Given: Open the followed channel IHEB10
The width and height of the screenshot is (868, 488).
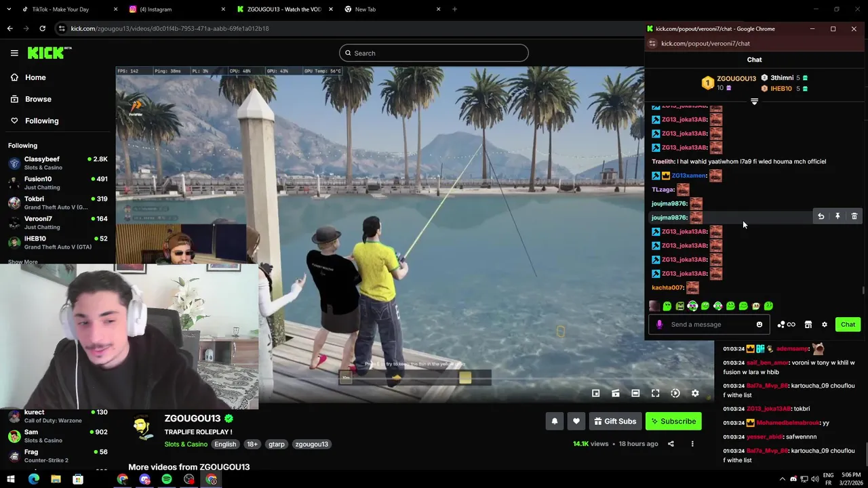Looking at the screenshot, I should 58,243.
